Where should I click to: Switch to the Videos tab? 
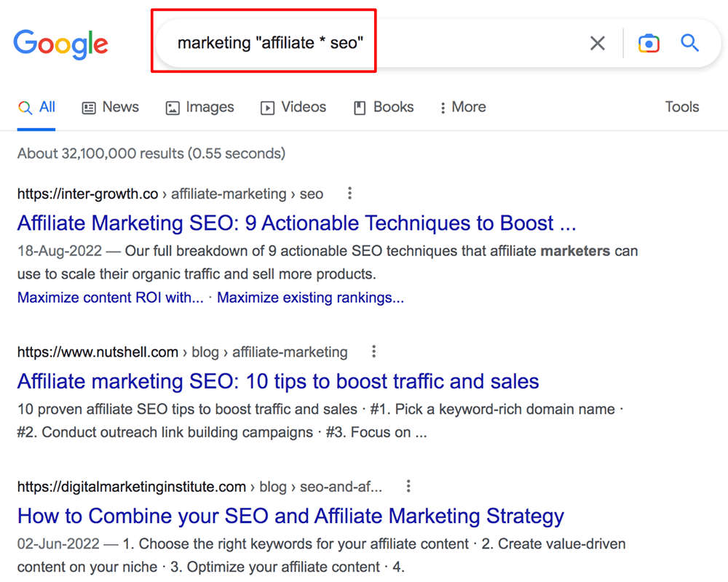pos(293,107)
